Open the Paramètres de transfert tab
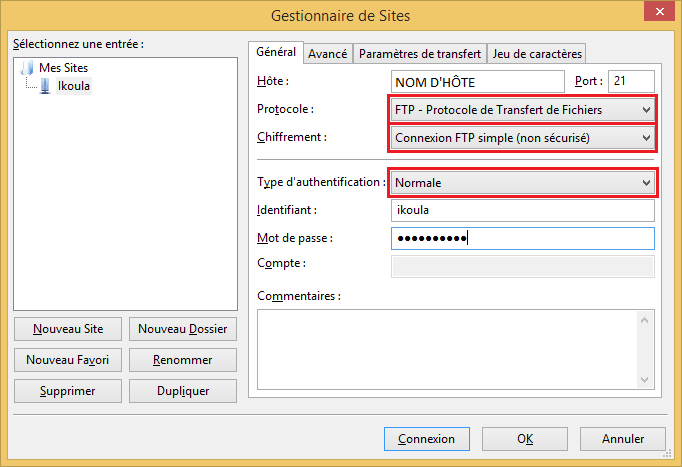682x467 pixels. 420,54
